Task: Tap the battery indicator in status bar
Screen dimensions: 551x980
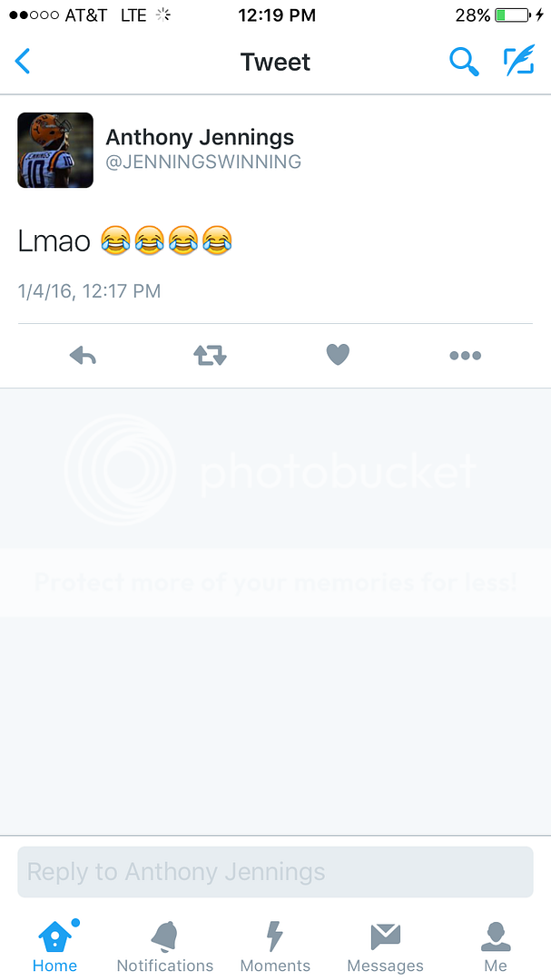Action: point(513,15)
